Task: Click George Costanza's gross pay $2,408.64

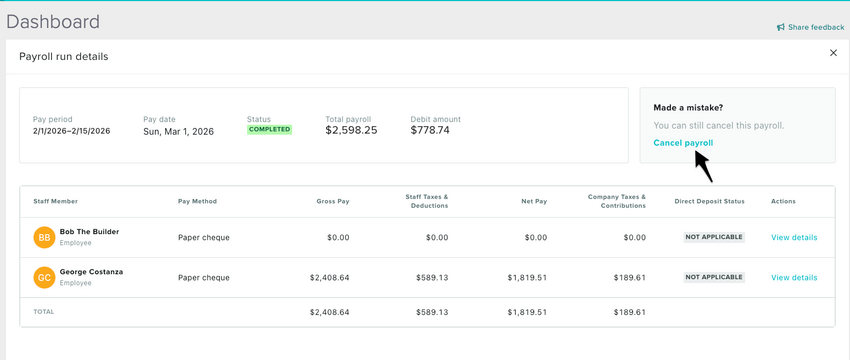Action: [x=330, y=278]
